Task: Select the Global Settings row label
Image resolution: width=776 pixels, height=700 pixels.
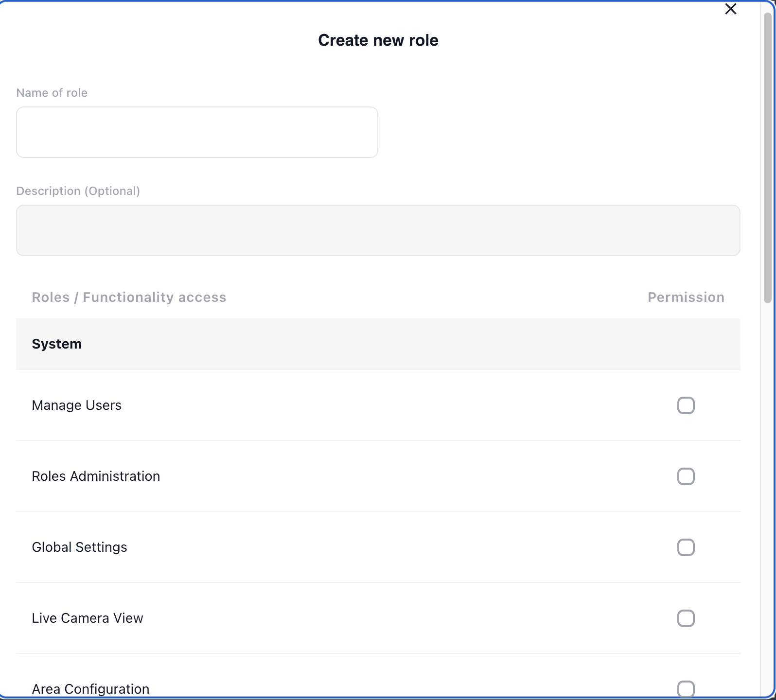Action: (x=79, y=547)
